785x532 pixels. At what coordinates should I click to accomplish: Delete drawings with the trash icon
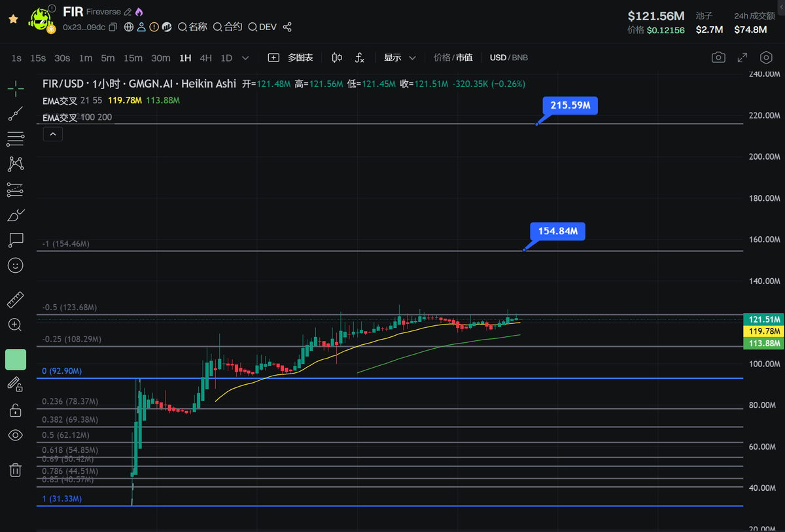coord(16,469)
